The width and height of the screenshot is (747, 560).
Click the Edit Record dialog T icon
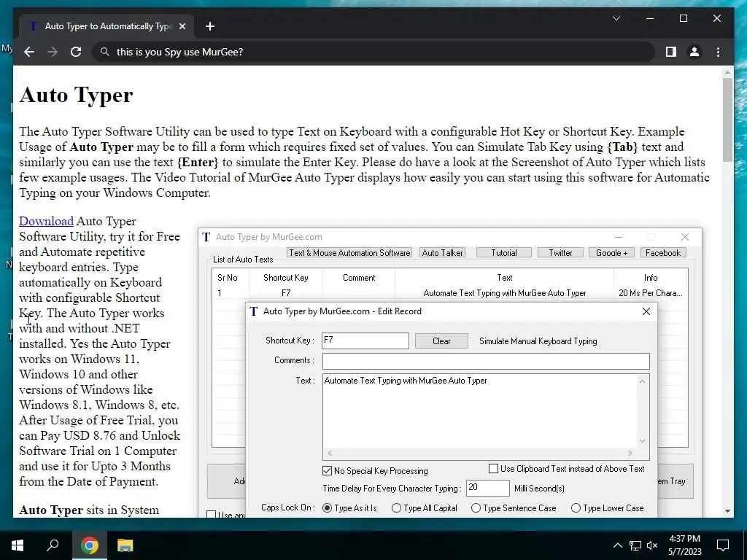[253, 311]
